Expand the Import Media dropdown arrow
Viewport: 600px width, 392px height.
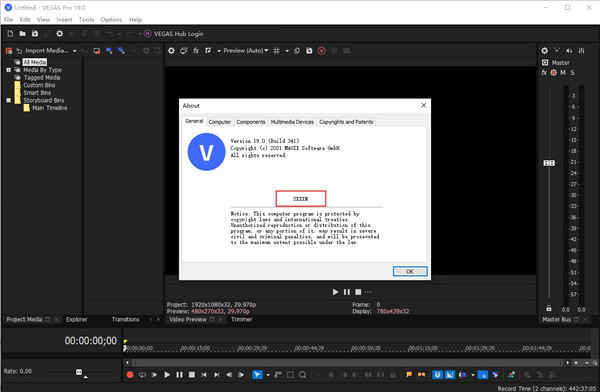tap(75, 51)
